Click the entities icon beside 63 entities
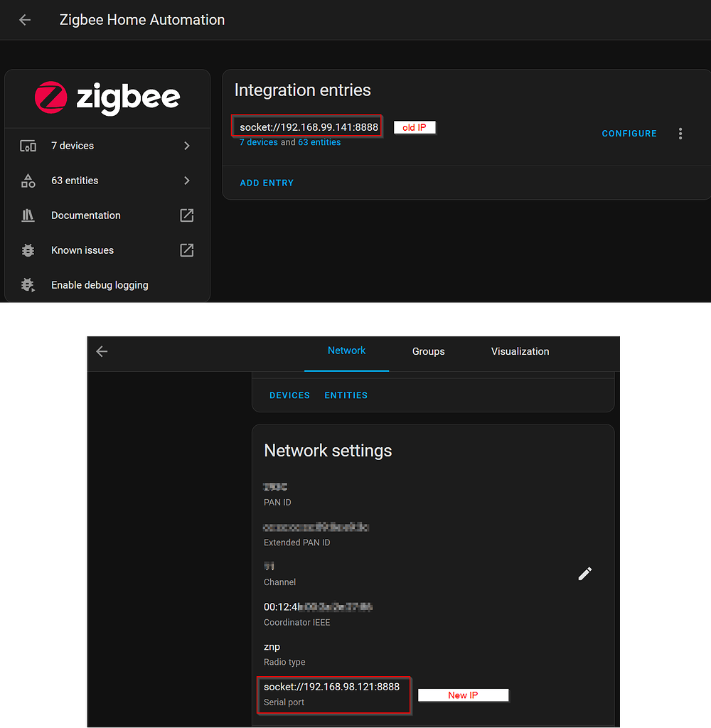Viewport: 711px width, 728px height. tap(27, 181)
